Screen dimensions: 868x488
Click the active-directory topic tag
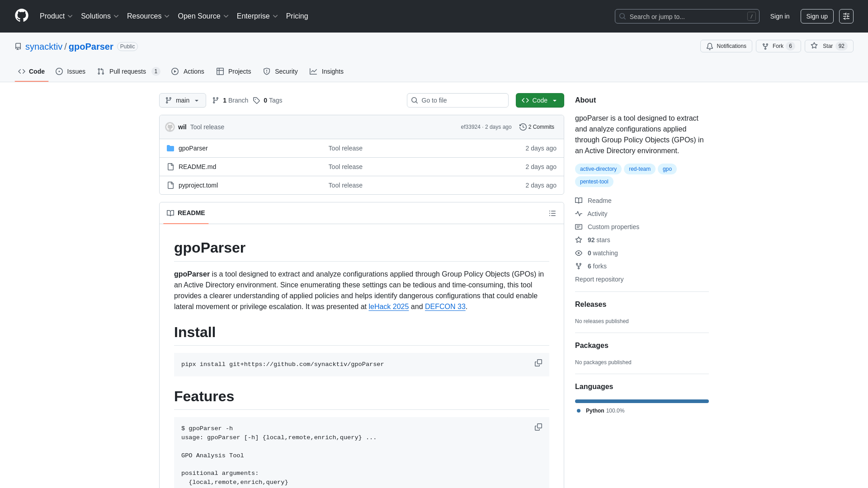point(598,169)
